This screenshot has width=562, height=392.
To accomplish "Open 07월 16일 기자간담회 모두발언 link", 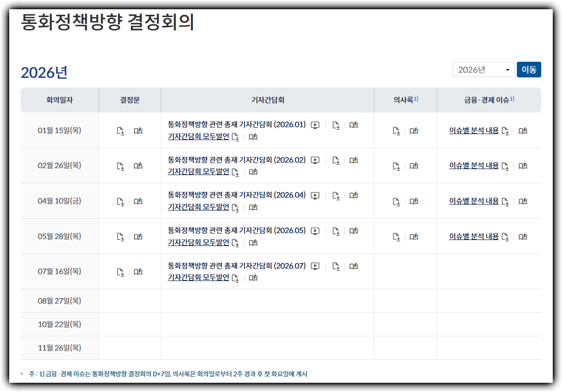I will tap(199, 277).
